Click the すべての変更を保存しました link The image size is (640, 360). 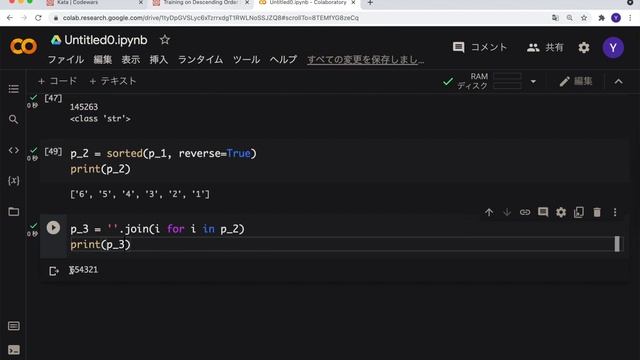coord(365,60)
